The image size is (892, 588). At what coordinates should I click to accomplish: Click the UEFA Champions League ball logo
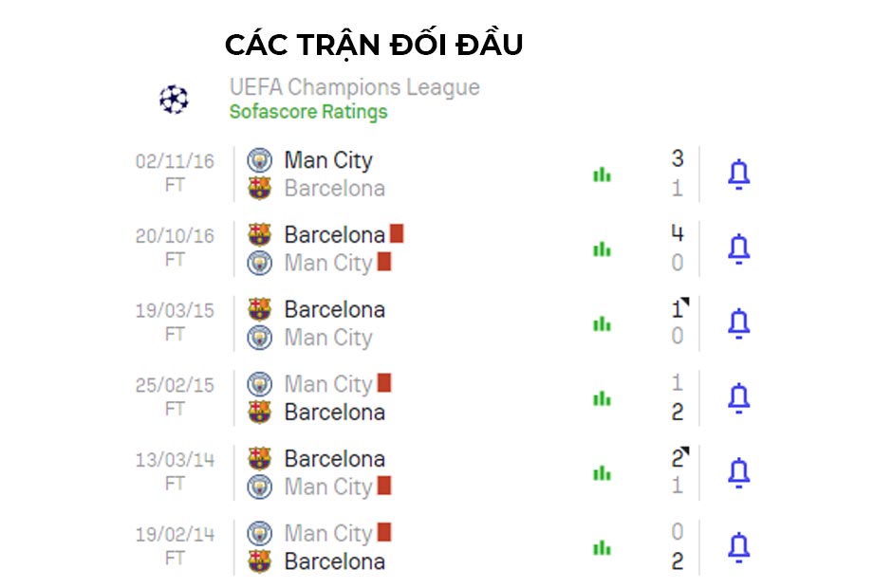[x=174, y=100]
